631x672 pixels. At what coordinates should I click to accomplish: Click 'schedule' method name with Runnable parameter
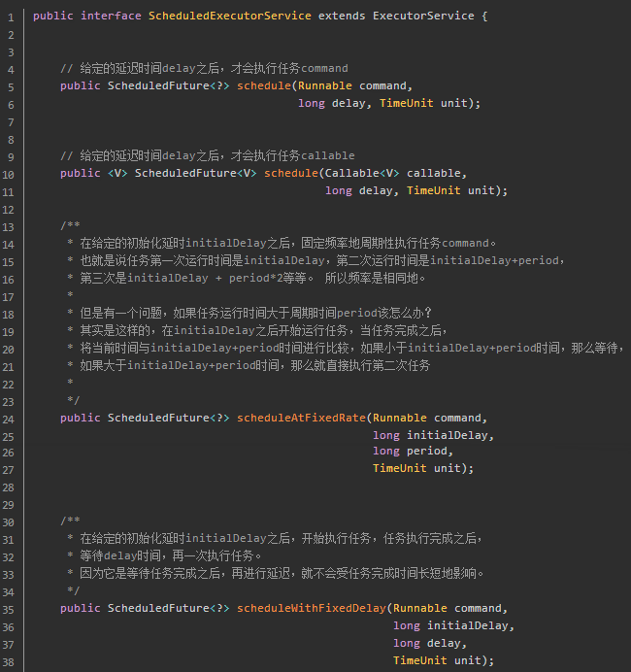pos(264,85)
